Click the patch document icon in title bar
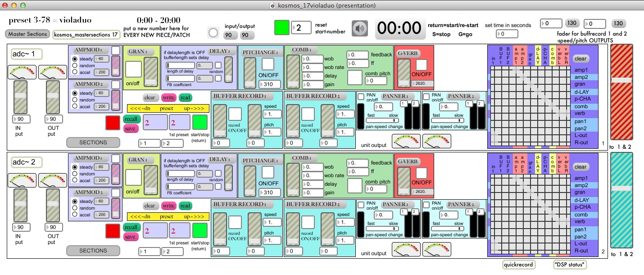Image resolution: width=644 pixels, height=275 pixels. click(272, 5)
